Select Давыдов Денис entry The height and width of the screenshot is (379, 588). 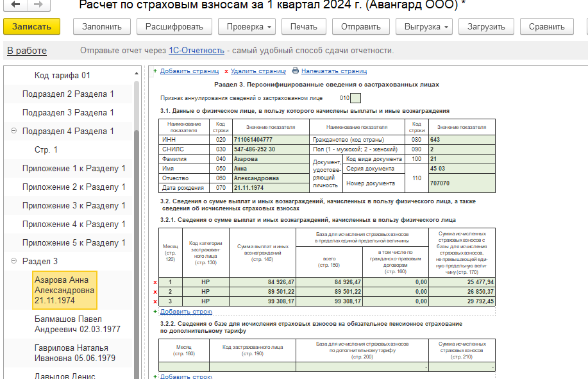(x=65, y=376)
